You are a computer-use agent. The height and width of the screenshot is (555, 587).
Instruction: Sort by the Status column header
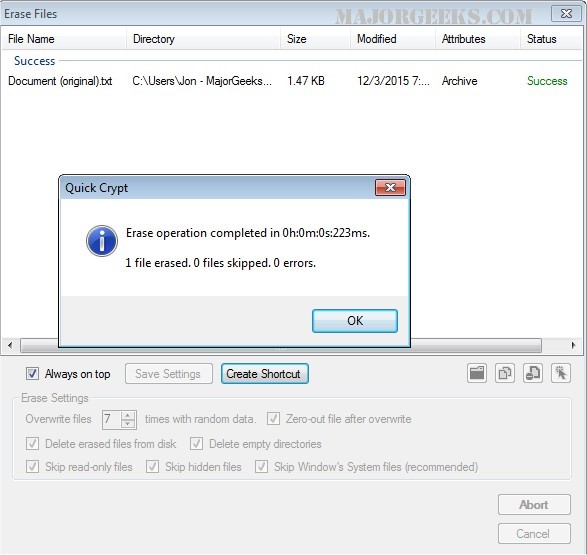point(551,39)
